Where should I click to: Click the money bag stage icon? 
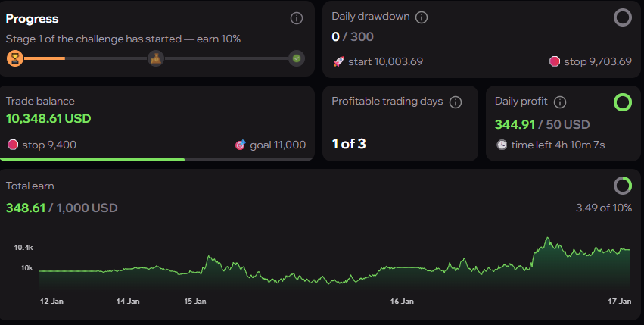[x=156, y=58]
